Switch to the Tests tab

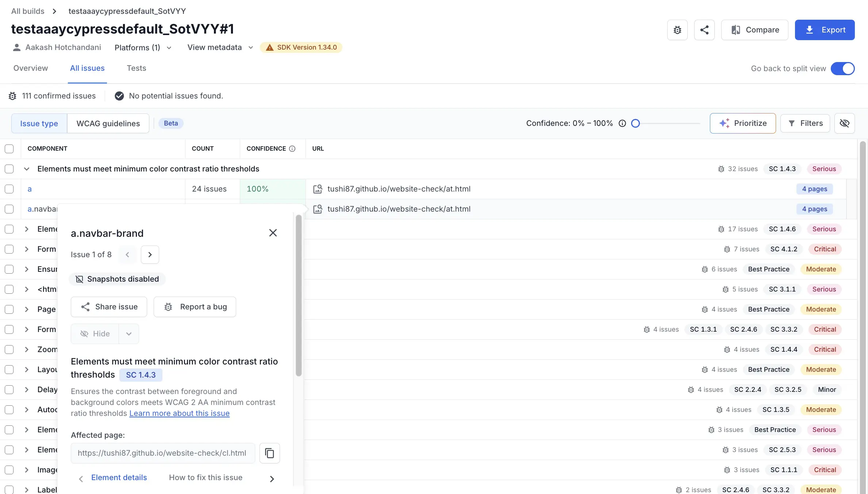[x=137, y=68]
